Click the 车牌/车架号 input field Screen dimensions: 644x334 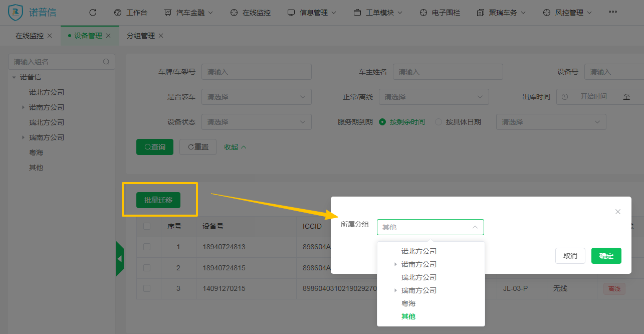click(256, 72)
